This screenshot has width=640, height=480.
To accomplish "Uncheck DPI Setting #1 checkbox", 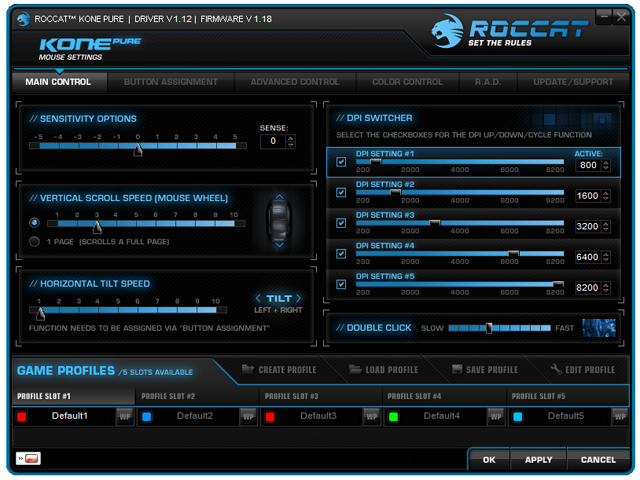I will click(x=341, y=162).
